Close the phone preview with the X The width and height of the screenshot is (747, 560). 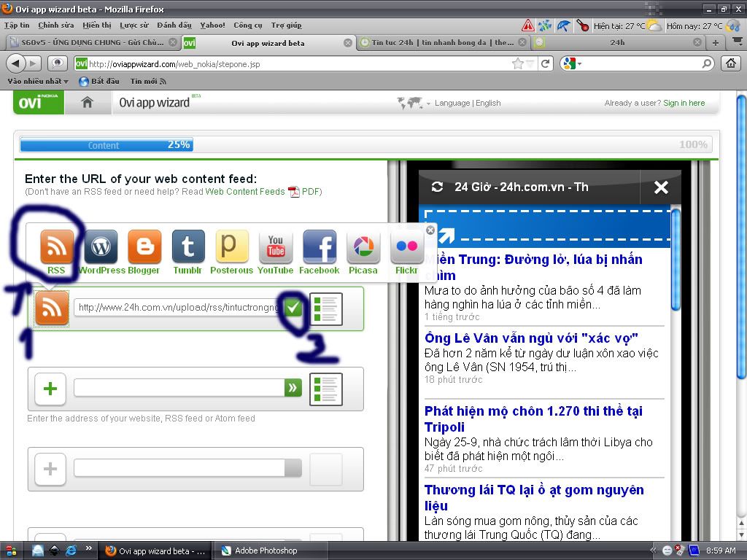pos(661,187)
